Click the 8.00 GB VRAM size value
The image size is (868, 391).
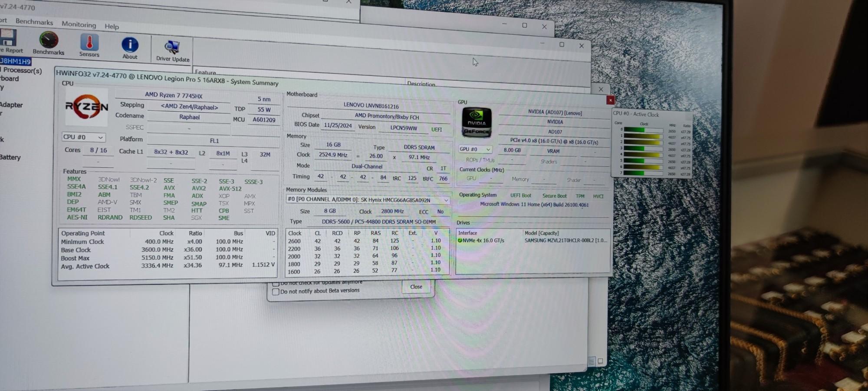coord(512,150)
